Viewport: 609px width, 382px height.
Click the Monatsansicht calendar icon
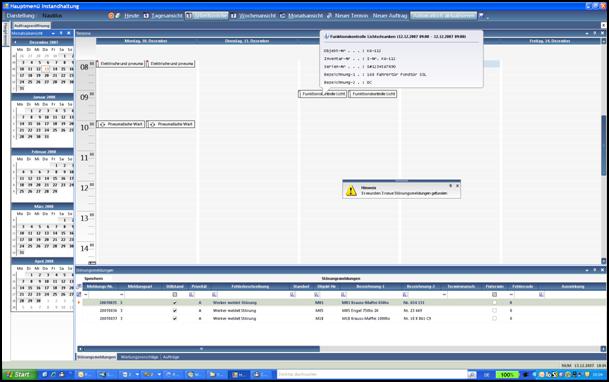[283, 16]
